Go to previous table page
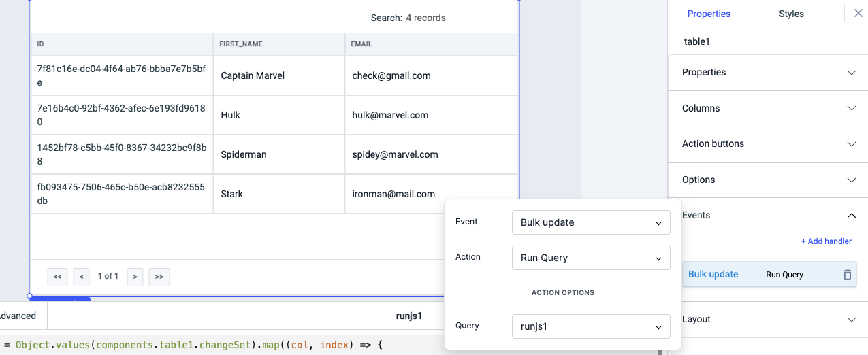This screenshot has height=355, width=868. tap(82, 277)
